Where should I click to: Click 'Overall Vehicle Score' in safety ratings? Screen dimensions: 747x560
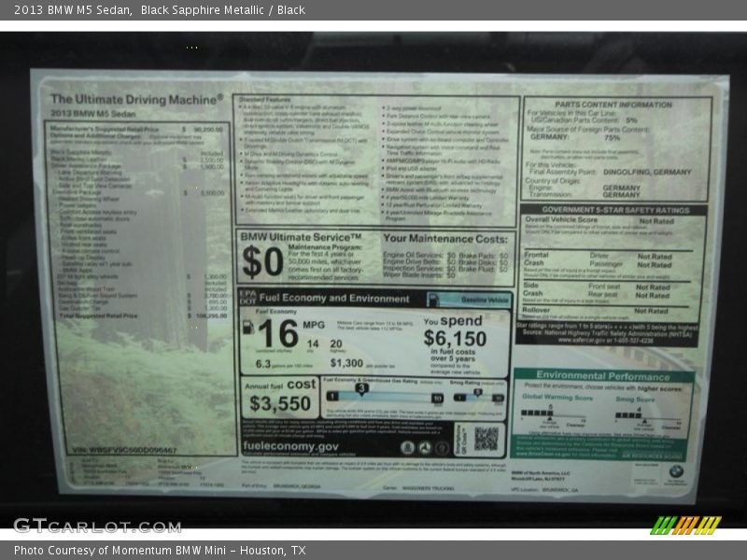pyautogui.click(x=561, y=220)
